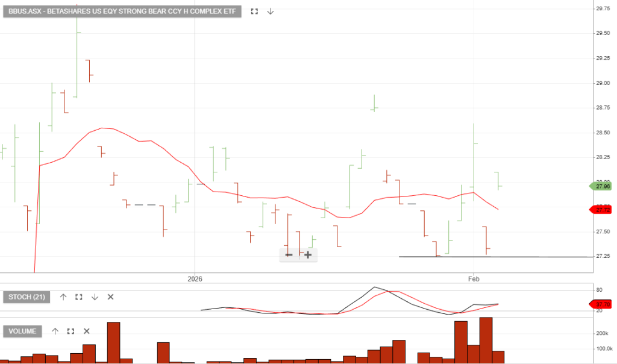Click the zoom in plus button
Screen dimensions: 617x364
click(x=308, y=255)
